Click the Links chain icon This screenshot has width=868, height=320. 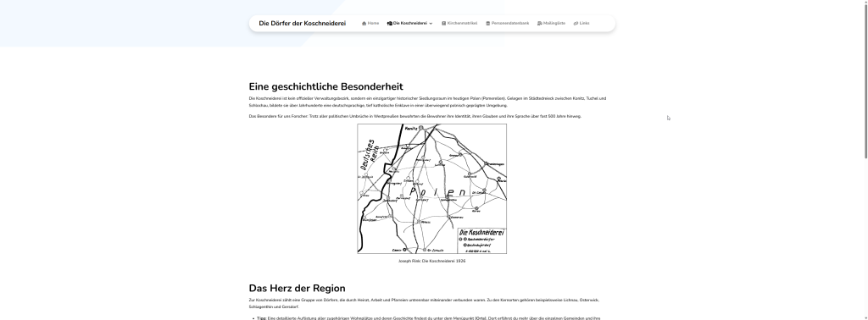point(576,23)
